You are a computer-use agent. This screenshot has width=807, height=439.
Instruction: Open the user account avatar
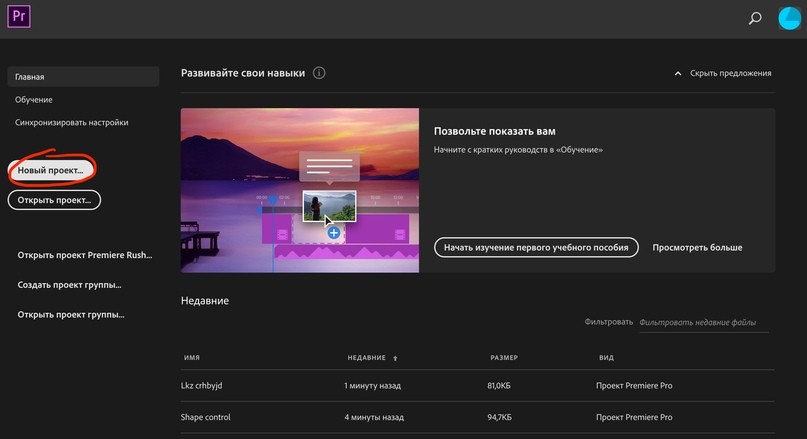789,18
